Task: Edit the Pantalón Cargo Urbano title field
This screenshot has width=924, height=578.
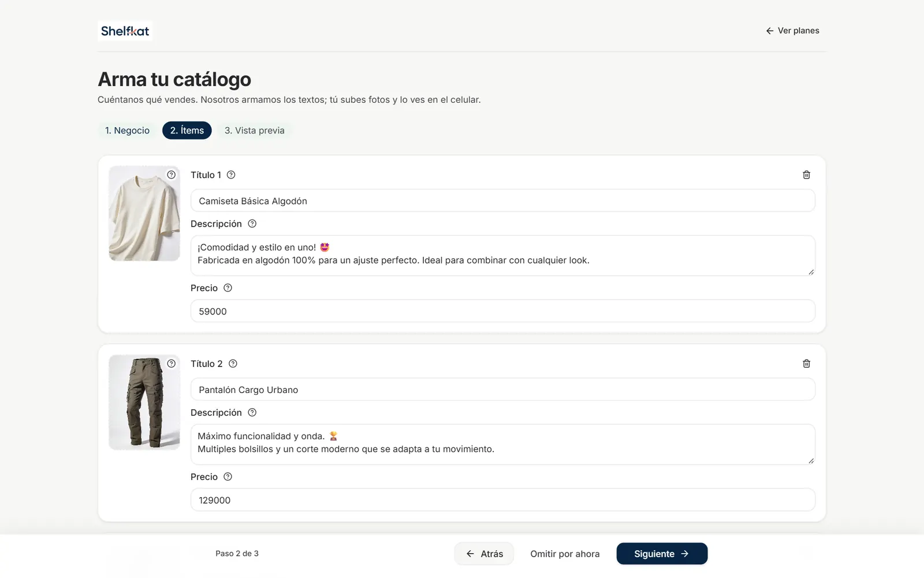Action: [x=503, y=390]
